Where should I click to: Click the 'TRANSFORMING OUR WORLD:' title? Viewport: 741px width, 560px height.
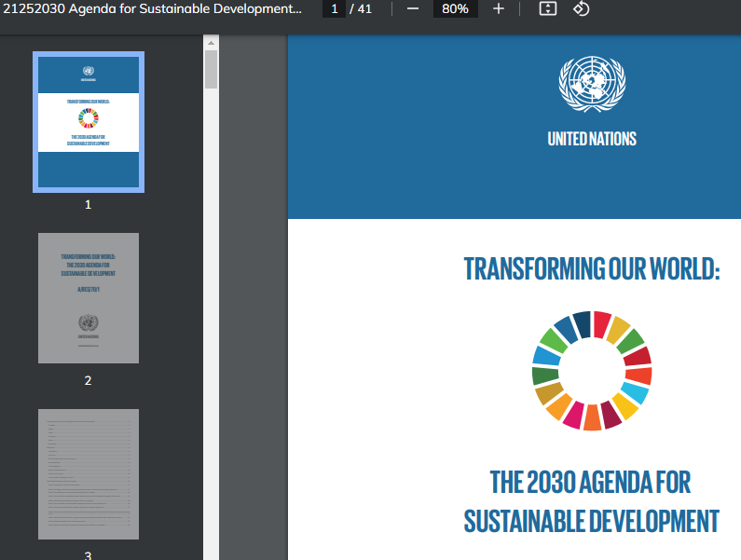(x=592, y=268)
